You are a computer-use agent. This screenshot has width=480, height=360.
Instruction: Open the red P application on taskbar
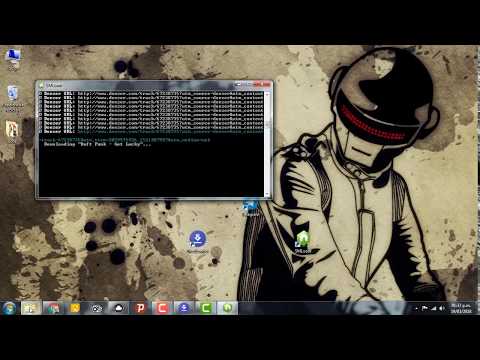140,308
